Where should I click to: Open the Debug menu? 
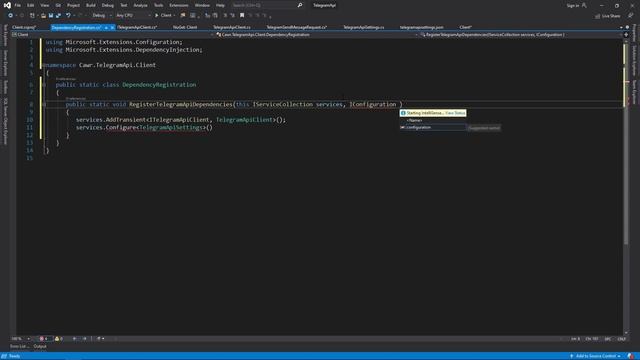pos(108,5)
